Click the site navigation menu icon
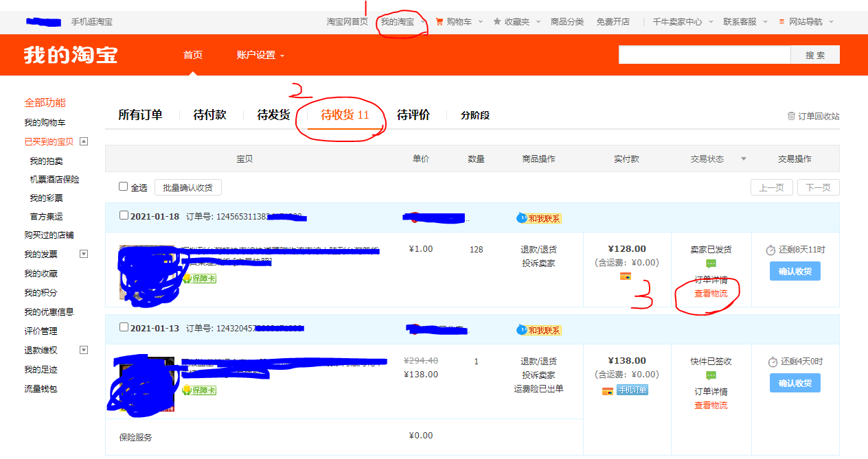 pyautogui.click(x=781, y=22)
